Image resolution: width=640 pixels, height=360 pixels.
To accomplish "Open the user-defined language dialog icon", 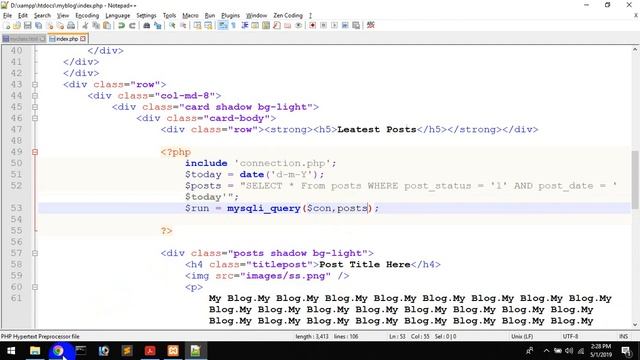I will 255,25.
